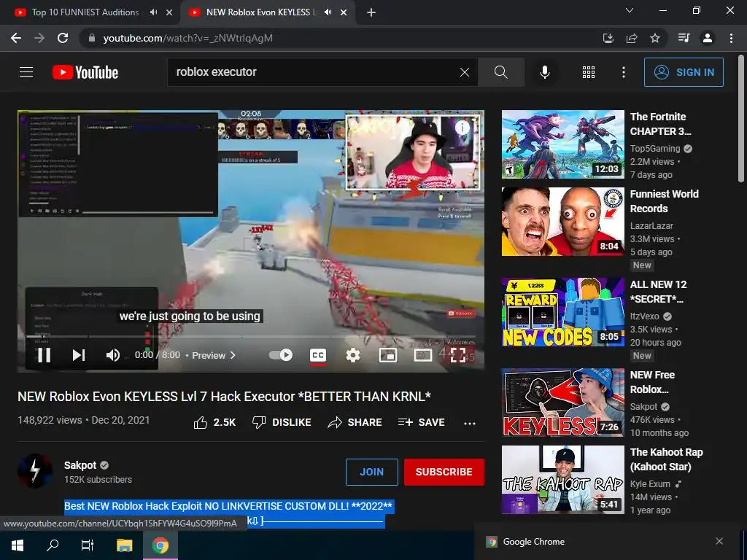
Task: Open YouTube settings three-dot menu
Action: (623, 72)
